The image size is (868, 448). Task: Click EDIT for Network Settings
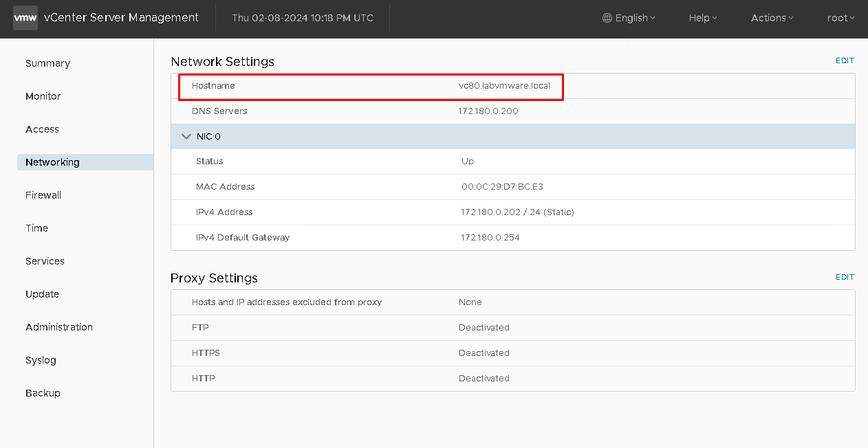(845, 60)
